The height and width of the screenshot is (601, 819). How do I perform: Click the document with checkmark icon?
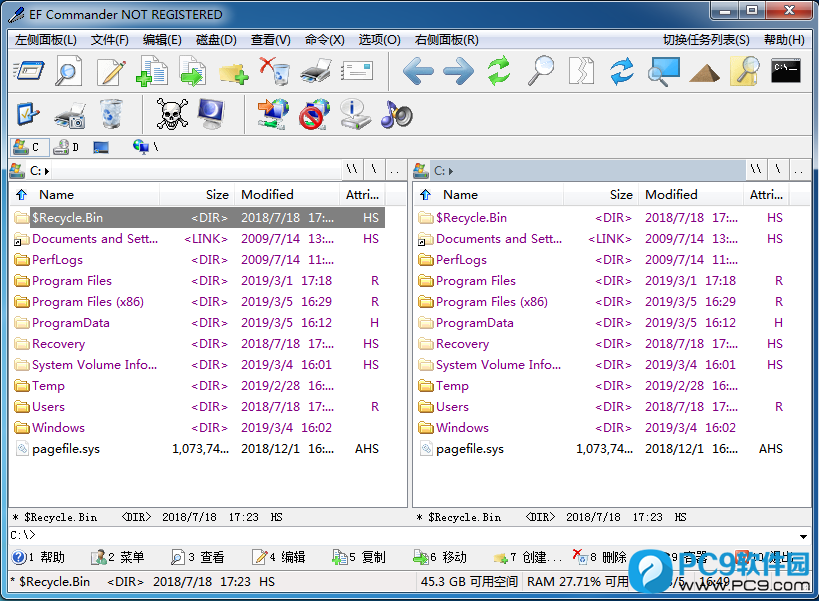click(x=28, y=114)
